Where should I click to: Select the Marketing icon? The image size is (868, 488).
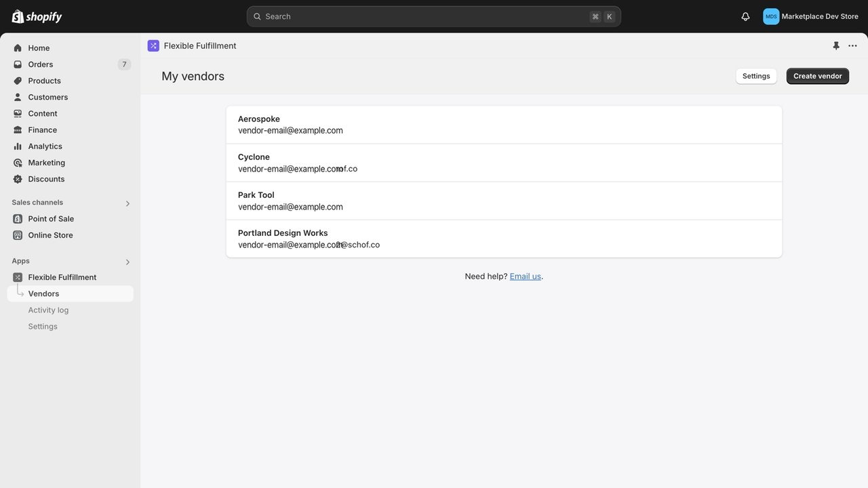[x=18, y=162]
